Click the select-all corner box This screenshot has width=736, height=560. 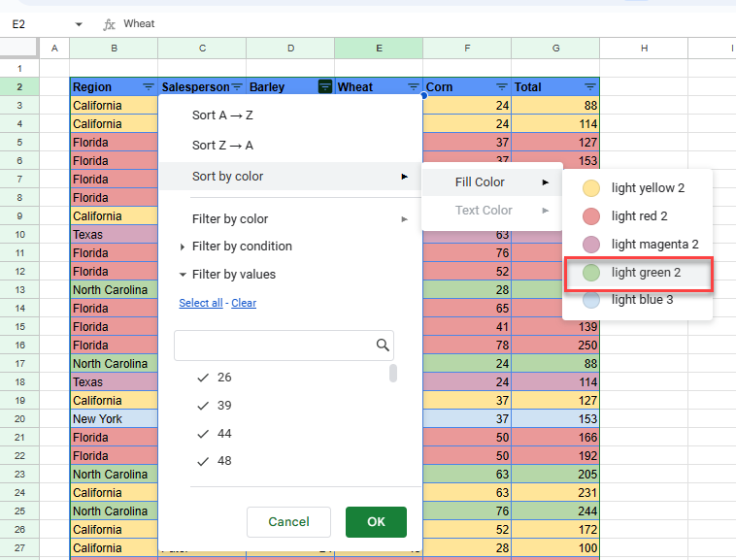pos(18,48)
